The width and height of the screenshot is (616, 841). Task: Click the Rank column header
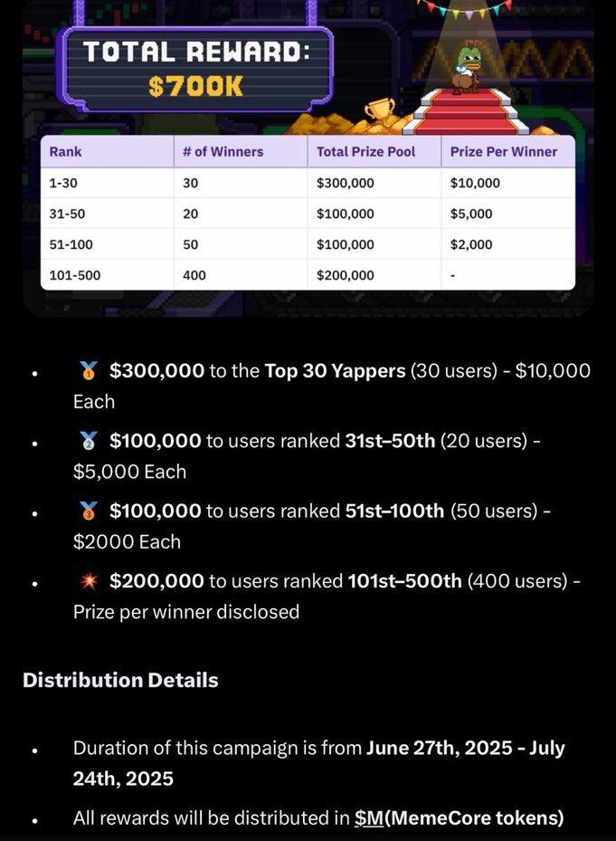(x=65, y=151)
